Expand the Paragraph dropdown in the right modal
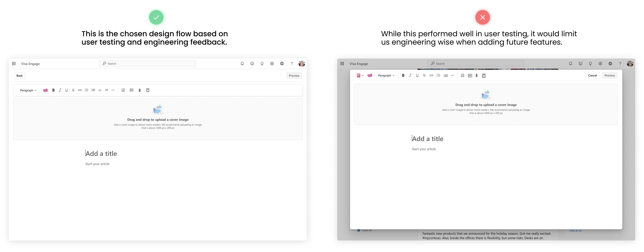This screenshot has height=252, width=644. click(x=386, y=75)
